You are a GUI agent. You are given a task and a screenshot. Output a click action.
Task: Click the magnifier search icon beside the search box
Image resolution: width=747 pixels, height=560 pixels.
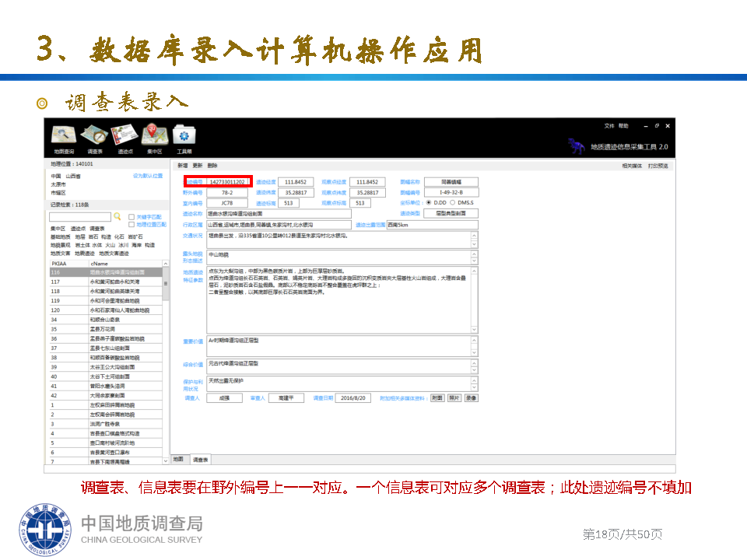pos(117,217)
